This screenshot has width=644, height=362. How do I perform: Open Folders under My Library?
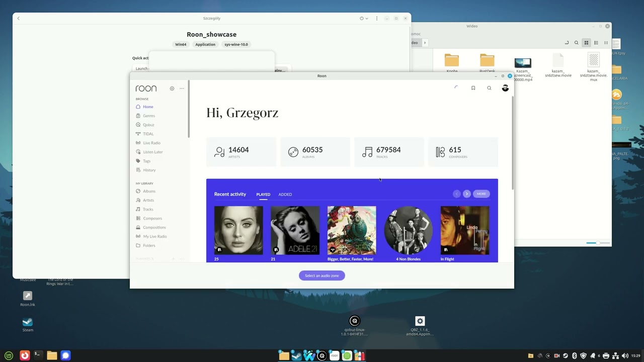[x=149, y=245]
